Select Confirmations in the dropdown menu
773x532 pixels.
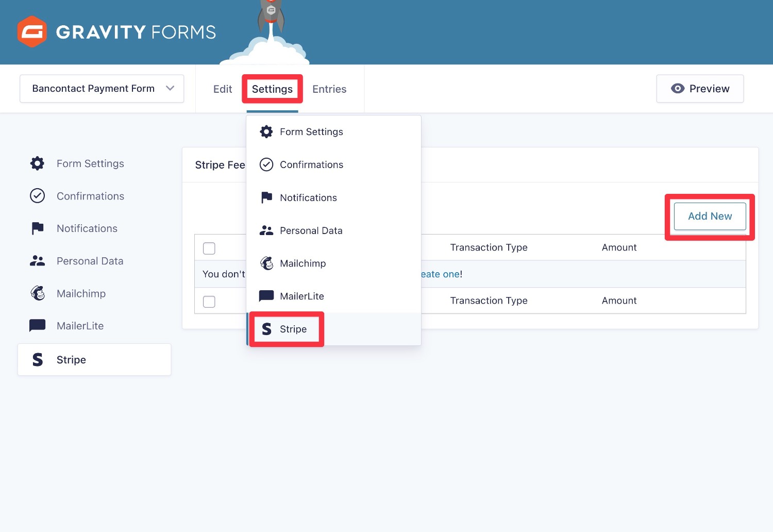pos(334,164)
